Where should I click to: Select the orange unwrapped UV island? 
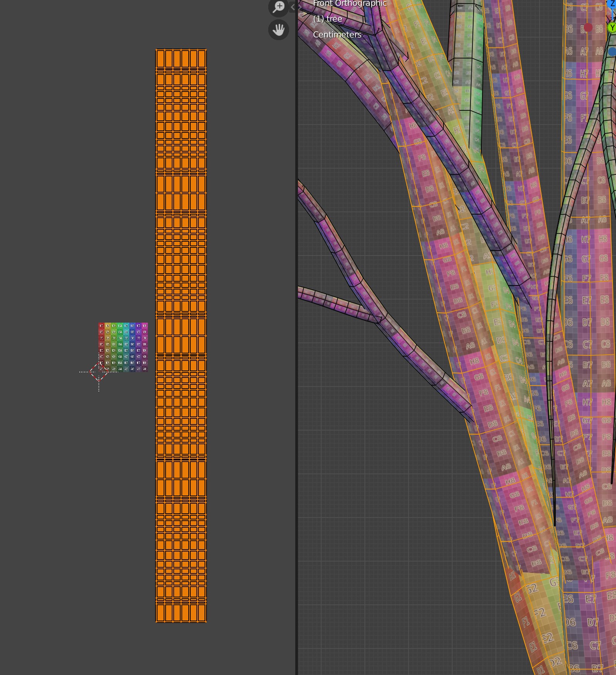181,335
